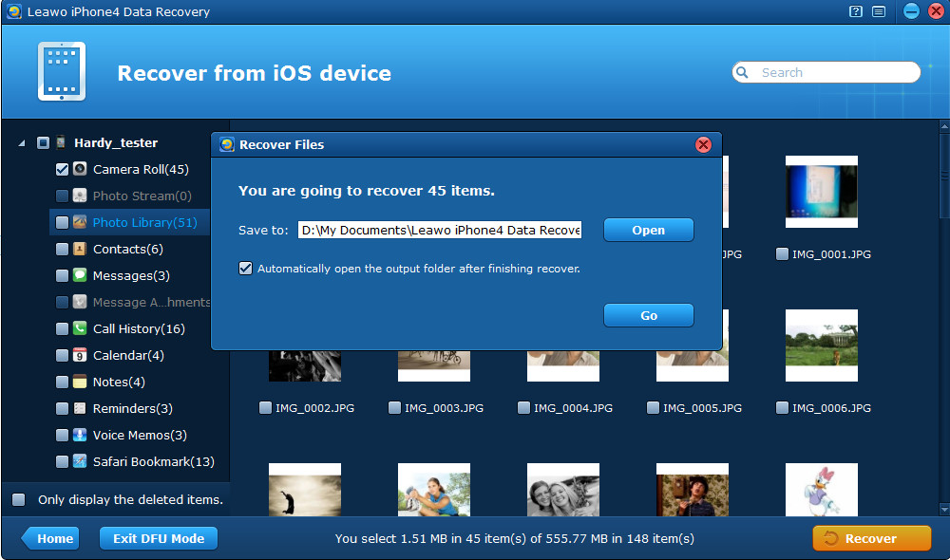Click Go to start recovery
Viewport: 950px width, 560px height.
648,315
